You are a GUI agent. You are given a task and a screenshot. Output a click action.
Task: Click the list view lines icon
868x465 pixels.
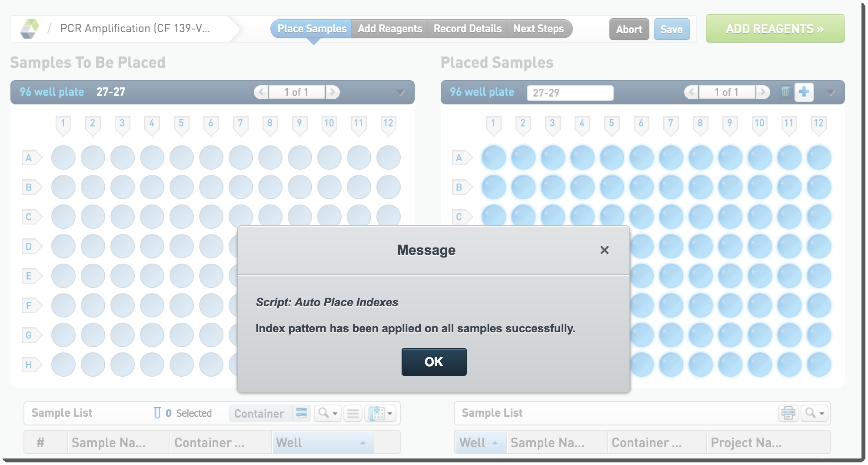[x=353, y=413]
